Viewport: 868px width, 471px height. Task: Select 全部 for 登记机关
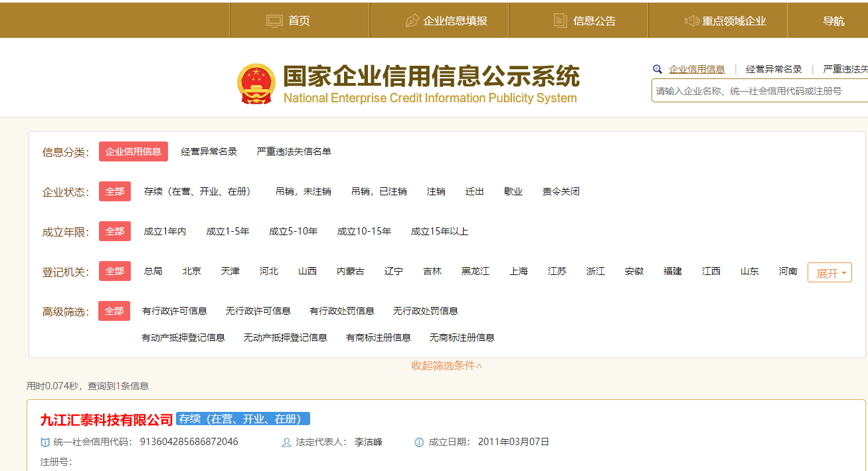point(115,271)
